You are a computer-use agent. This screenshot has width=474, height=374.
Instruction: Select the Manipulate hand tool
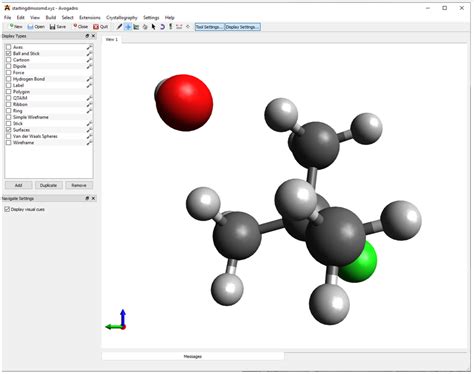tap(145, 27)
